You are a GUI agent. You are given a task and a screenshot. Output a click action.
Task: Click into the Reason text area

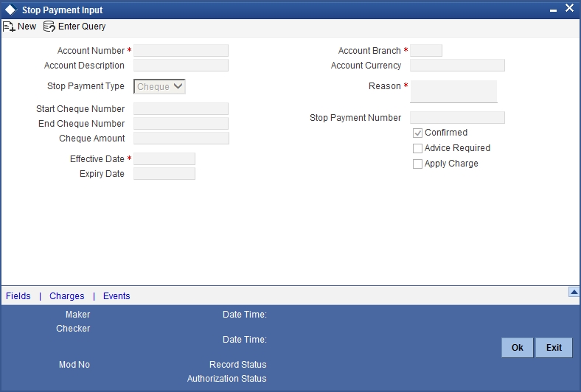click(x=453, y=92)
